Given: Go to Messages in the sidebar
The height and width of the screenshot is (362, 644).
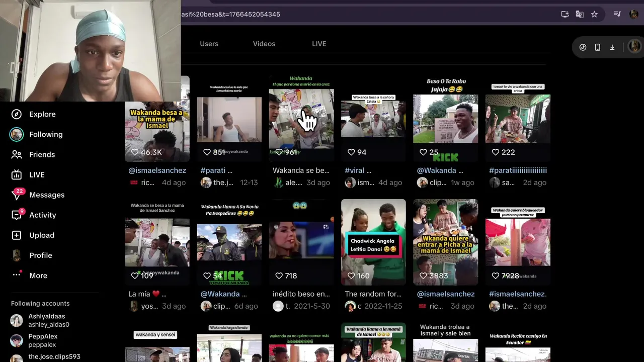Looking at the screenshot, I should pos(47,195).
